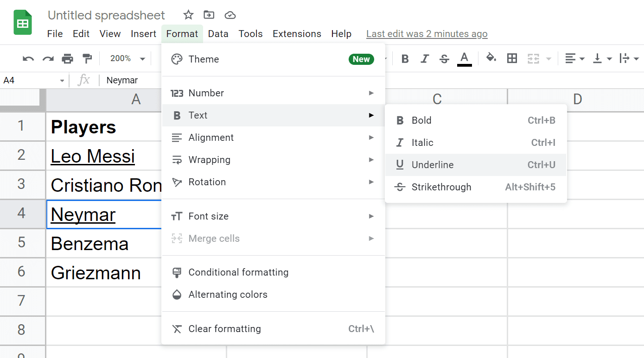644x358 pixels.
Task: Expand the Font size submenu
Action: (273, 216)
